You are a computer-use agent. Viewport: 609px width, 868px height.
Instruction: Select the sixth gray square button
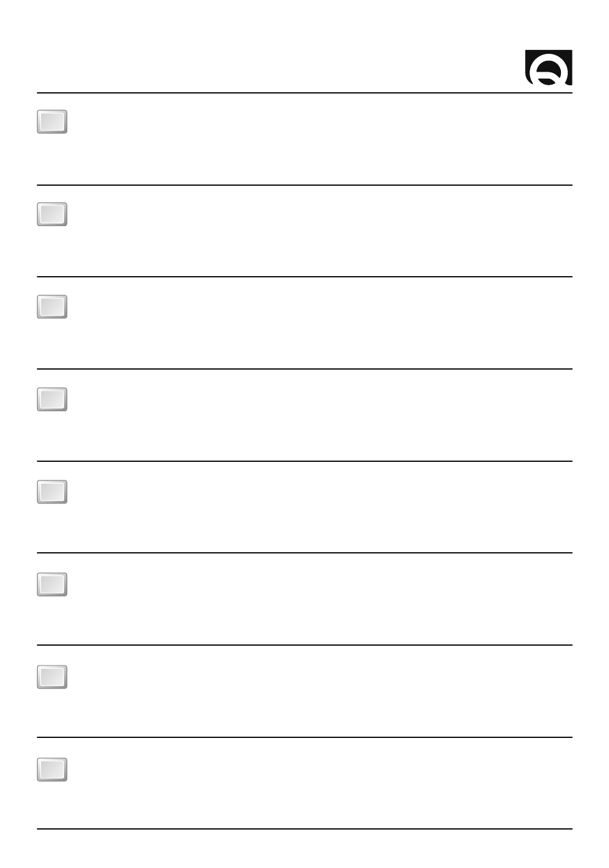(x=52, y=584)
